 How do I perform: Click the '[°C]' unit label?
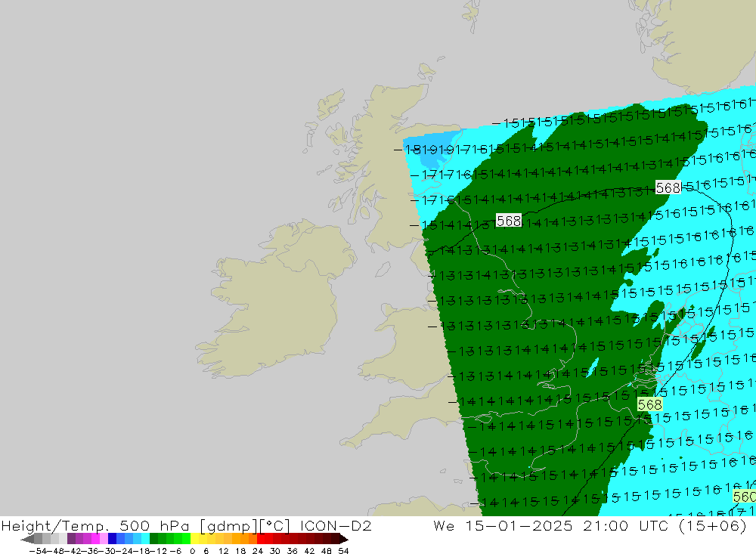point(275,526)
